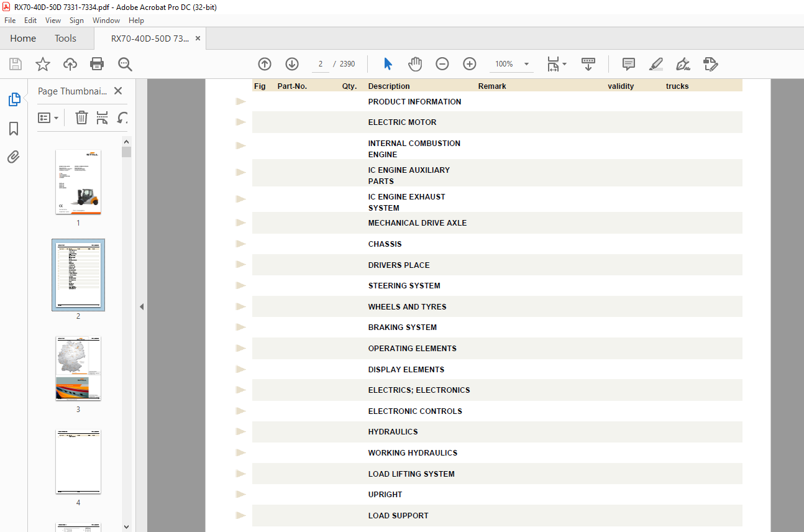Click the insert pages thumbnail icon
Image resolution: width=804 pixels, height=532 pixels.
pos(103,117)
